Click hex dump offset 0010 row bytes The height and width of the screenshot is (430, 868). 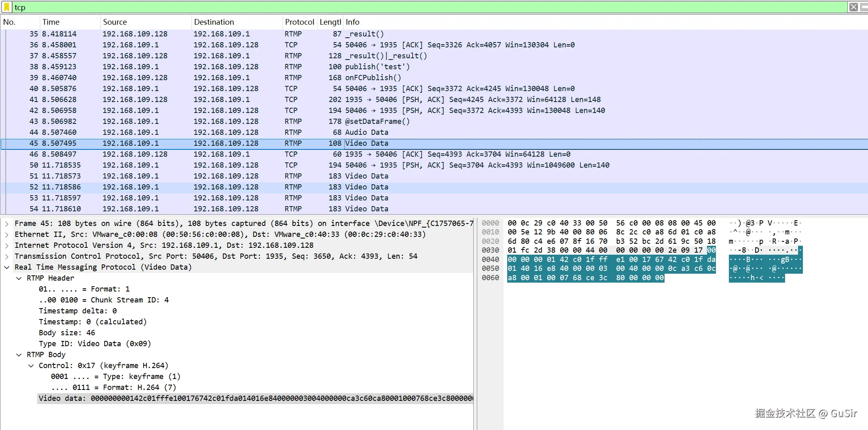pos(612,232)
